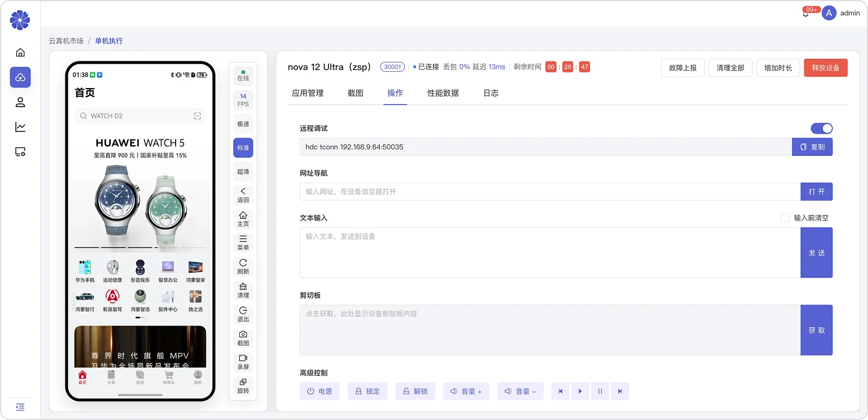The height and width of the screenshot is (420, 868).
Task: Click the hdc tconn command field
Action: (x=546, y=147)
